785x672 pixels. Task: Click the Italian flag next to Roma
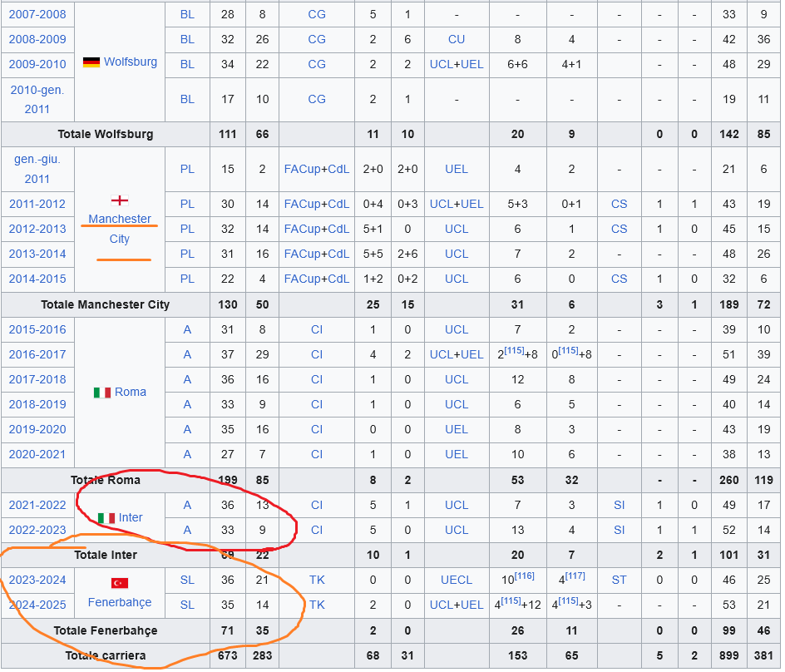(102, 393)
